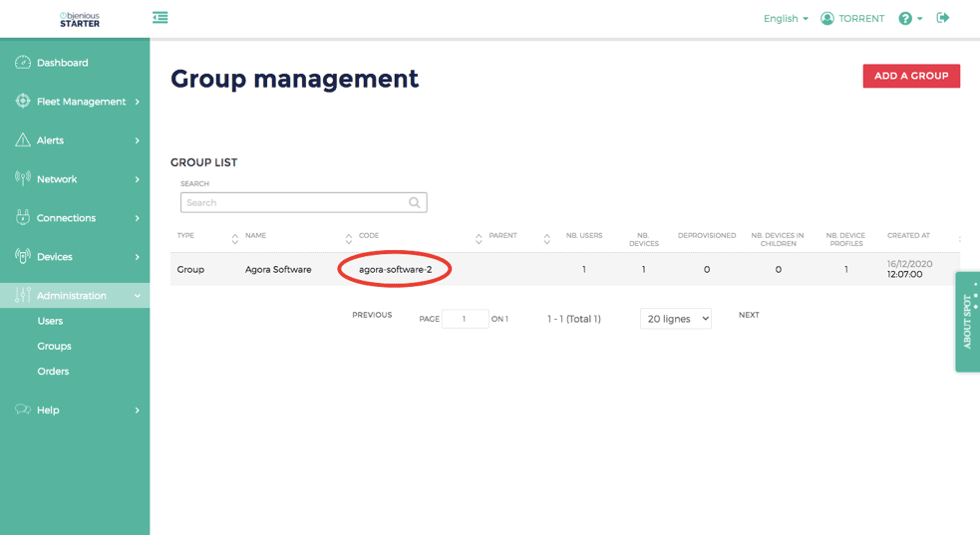The width and height of the screenshot is (980, 535).
Task: Click the Alerts triangle icon
Action: click(x=23, y=139)
